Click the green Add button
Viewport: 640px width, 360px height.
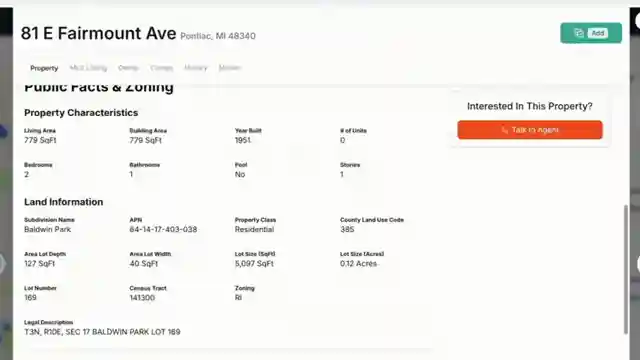point(591,33)
